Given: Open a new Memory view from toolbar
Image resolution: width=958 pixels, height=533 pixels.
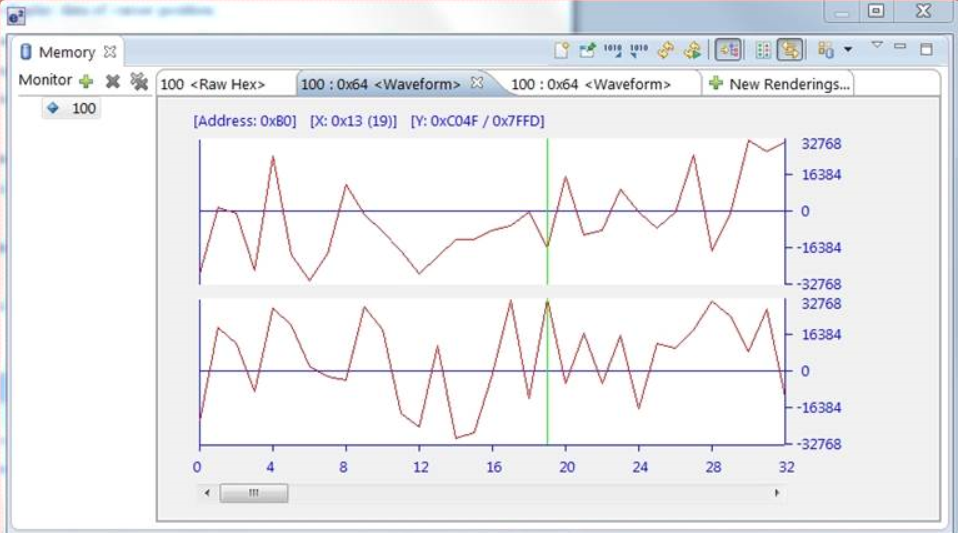Looking at the screenshot, I should [561, 50].
